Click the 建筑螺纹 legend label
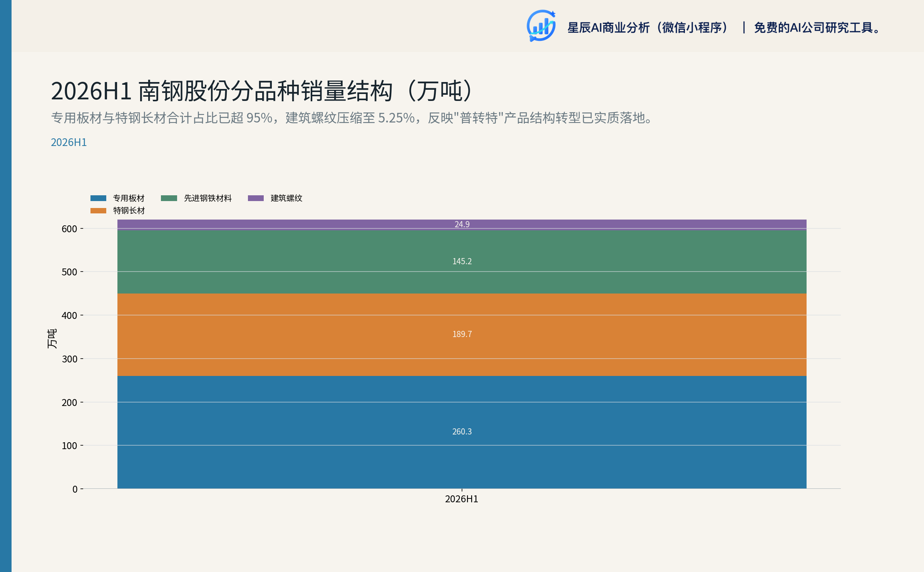Screen dimensions: 924x572 pyautogui.click(x=286, y=198)
